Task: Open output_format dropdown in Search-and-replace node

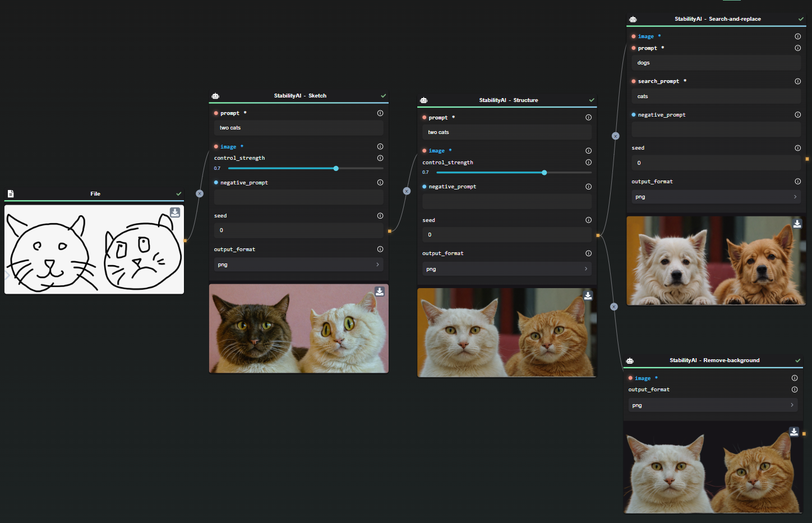Action: (716, 197)
